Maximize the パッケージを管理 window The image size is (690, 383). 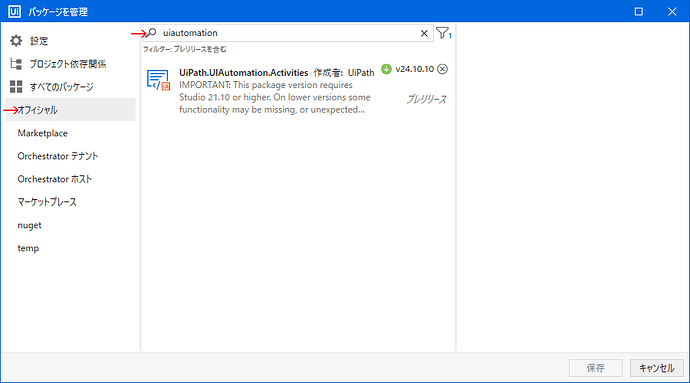point(639,11)
